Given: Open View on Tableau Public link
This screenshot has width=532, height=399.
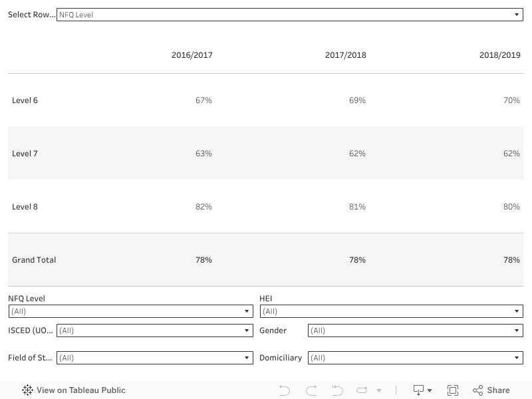Looking at the screenshot, I should [80, 390].
